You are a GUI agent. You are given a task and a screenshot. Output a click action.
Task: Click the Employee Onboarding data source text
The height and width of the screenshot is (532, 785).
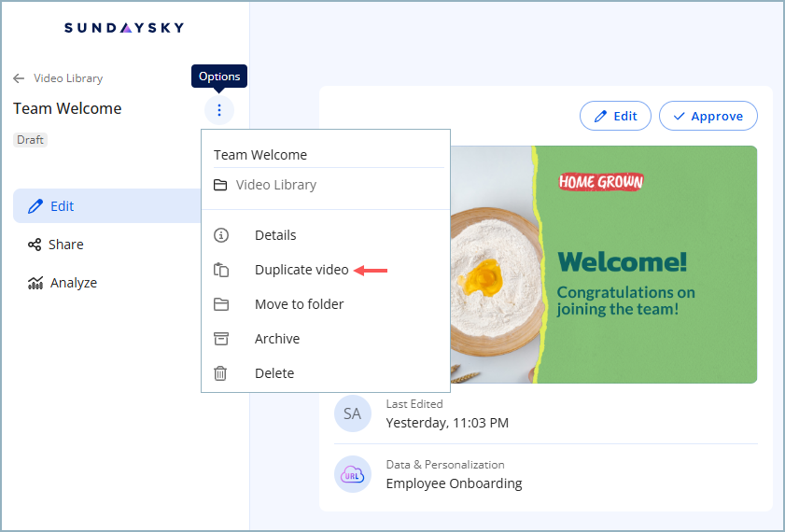pos(454,483)
